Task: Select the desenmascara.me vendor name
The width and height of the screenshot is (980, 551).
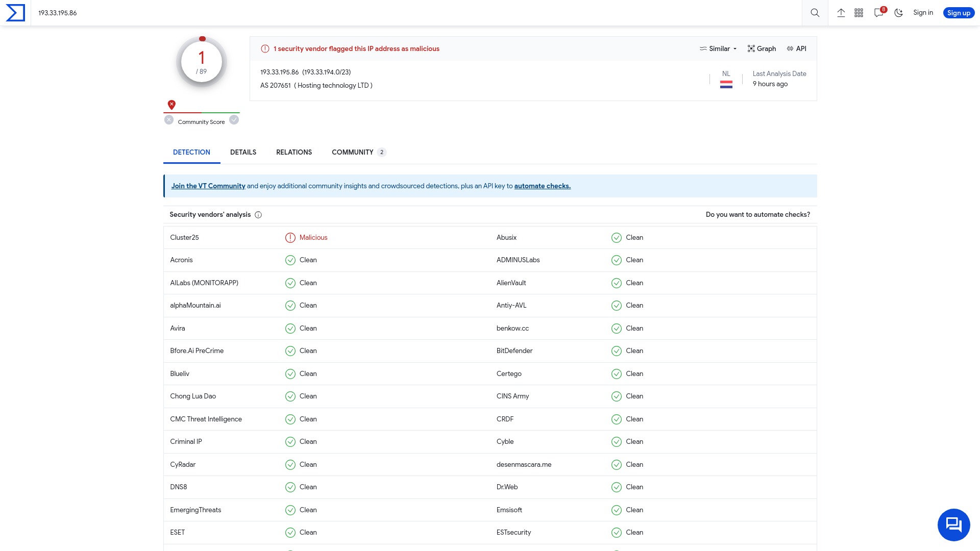Action: point(524,465)
